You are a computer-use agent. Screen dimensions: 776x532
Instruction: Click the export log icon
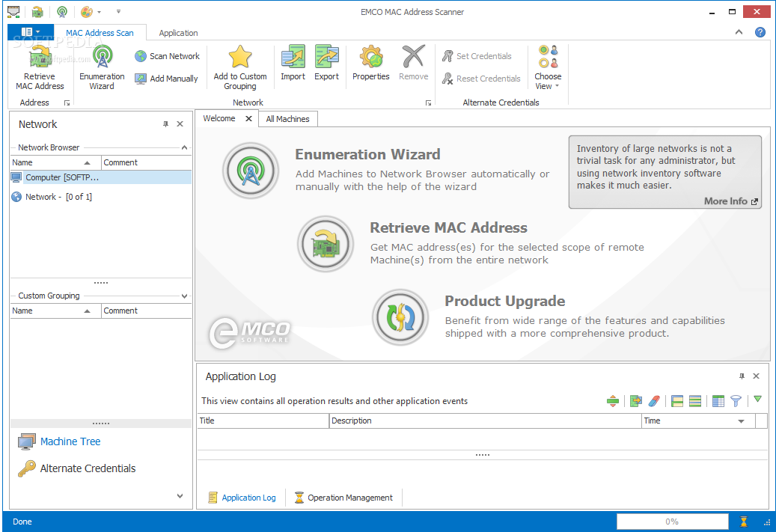pos(636,401)
